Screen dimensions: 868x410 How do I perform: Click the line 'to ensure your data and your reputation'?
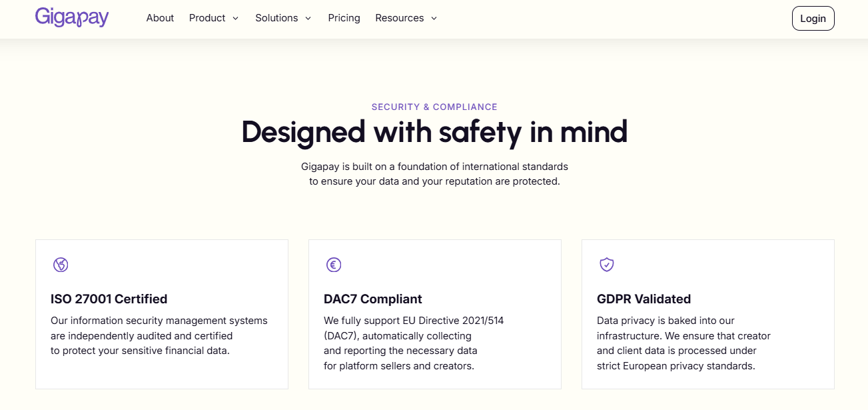point(434,181)
